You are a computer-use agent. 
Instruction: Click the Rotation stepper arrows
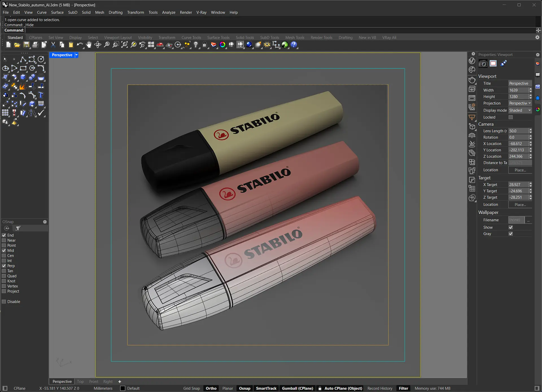pos(530,137)
